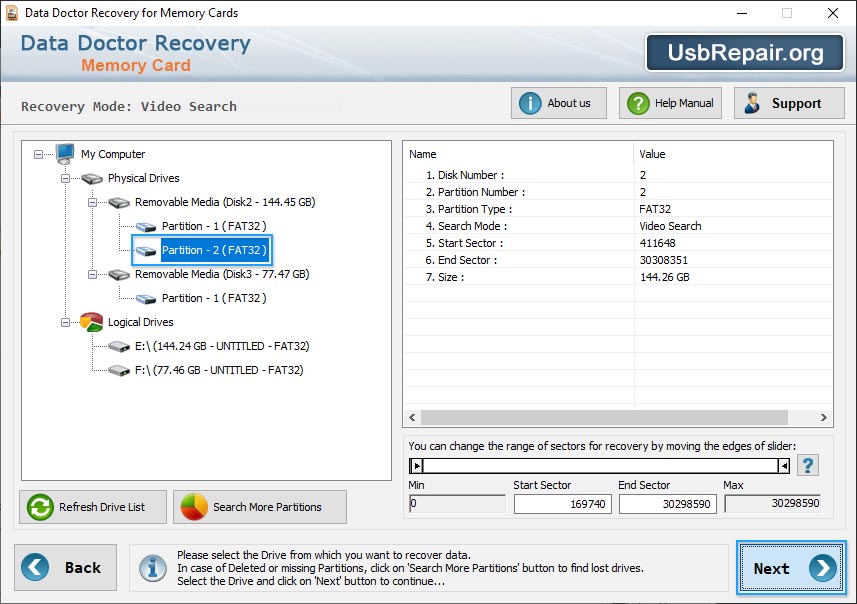Image resolution: width=857 pixels, height=604 pixels.
Task: Collapse the My Computer tree node
Action: point(38,155)
